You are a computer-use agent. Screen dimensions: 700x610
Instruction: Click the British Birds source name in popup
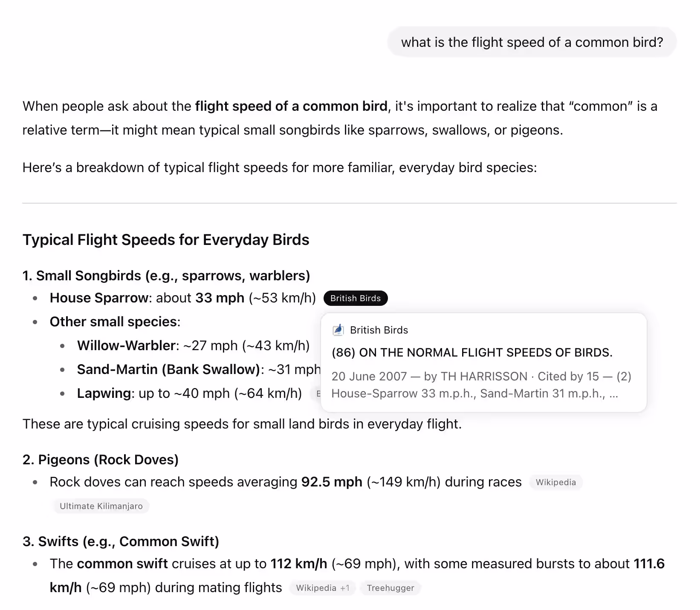pos(379,330)
